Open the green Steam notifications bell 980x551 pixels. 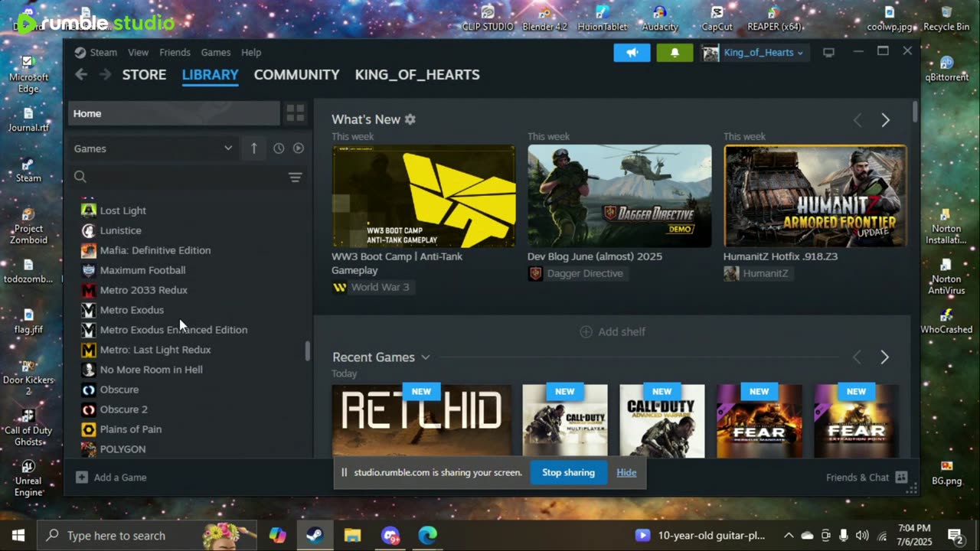[x=675, y=53]
